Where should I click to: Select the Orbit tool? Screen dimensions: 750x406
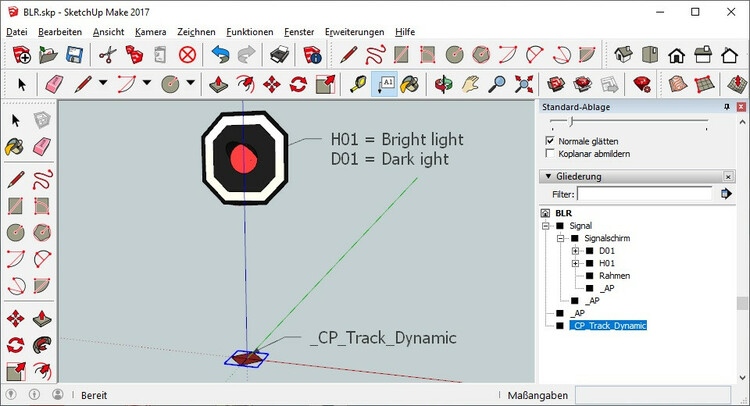443,84
